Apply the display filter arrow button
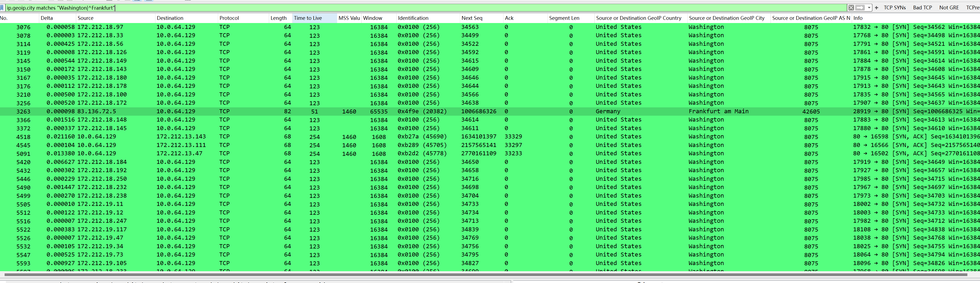Viewport: 980px width, 283px height. (x=860, y=7)
